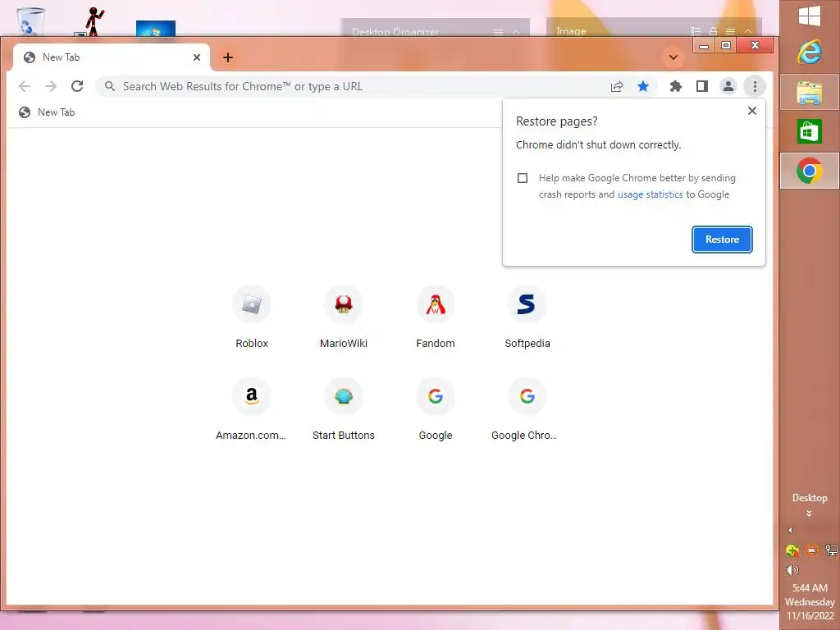The width and height of the screenshot is (840, 630).
Task: Open the Google Chro... shortcut tile
Action: point(527,409)
